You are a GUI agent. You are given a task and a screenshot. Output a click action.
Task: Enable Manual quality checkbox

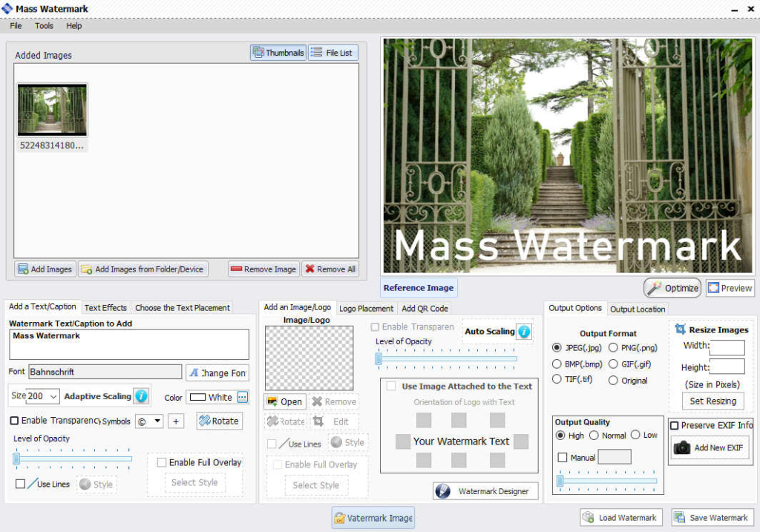(x=563, y=457)
